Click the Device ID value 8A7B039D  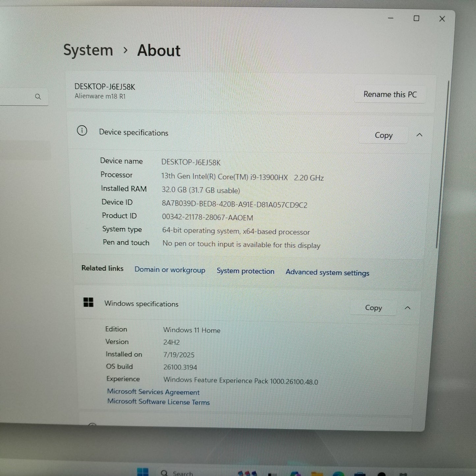pos(235,204)
